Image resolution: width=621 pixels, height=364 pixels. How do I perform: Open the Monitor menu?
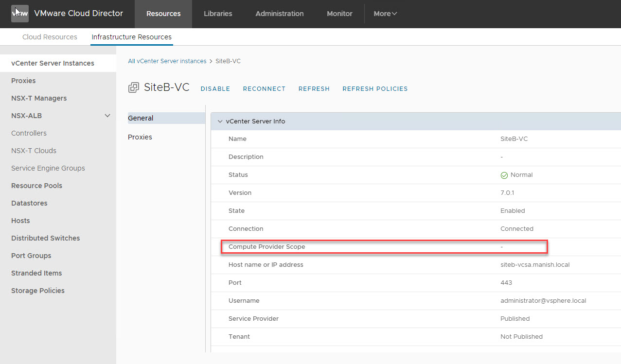[x=339, y=13]
